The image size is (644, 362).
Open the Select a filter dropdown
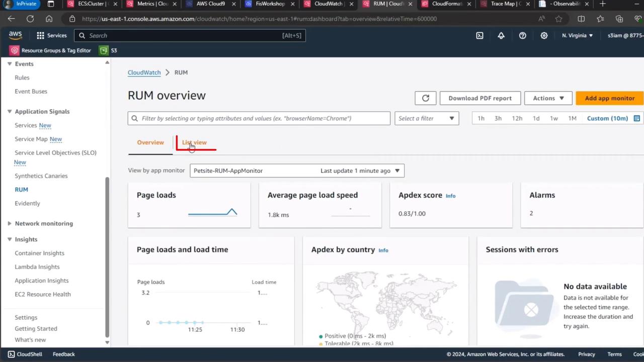426,119
